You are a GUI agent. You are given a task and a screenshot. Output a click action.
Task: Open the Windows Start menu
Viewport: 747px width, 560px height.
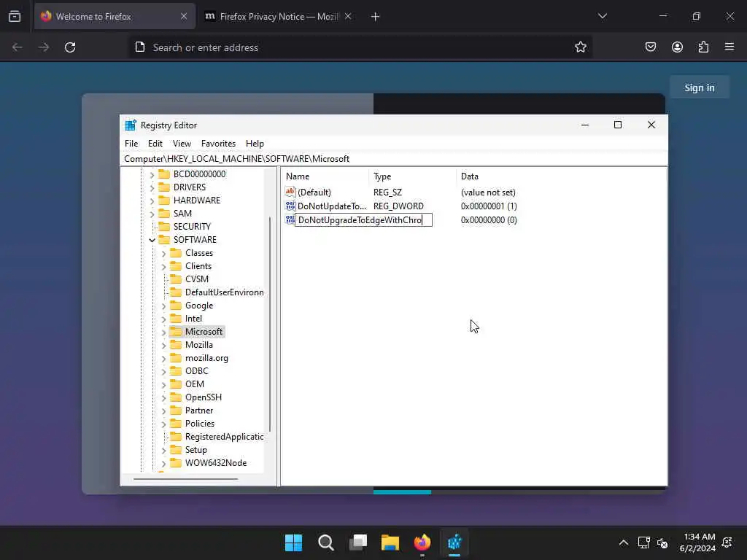(x=293, y=542)
